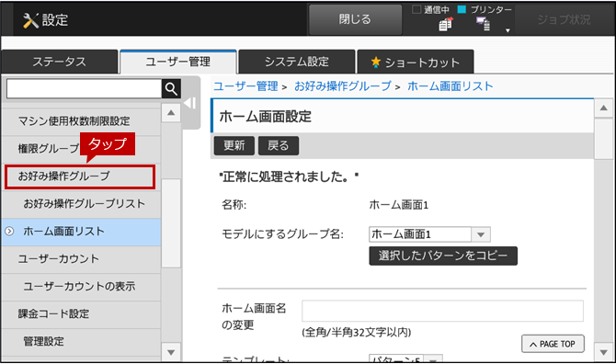
Task: Click お好み操作グループ breadcrumb link
Action: 343,86
